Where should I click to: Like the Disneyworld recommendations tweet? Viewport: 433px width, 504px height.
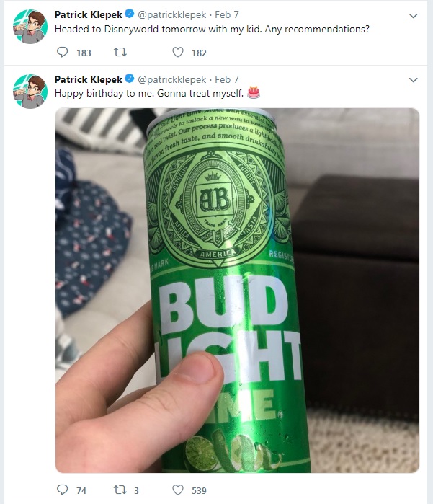pos(178,53)
